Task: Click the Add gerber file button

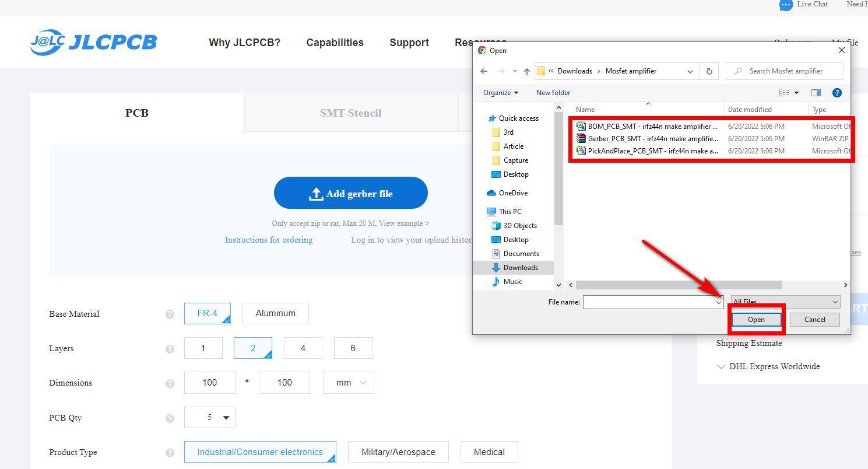Action: (351, 193)
